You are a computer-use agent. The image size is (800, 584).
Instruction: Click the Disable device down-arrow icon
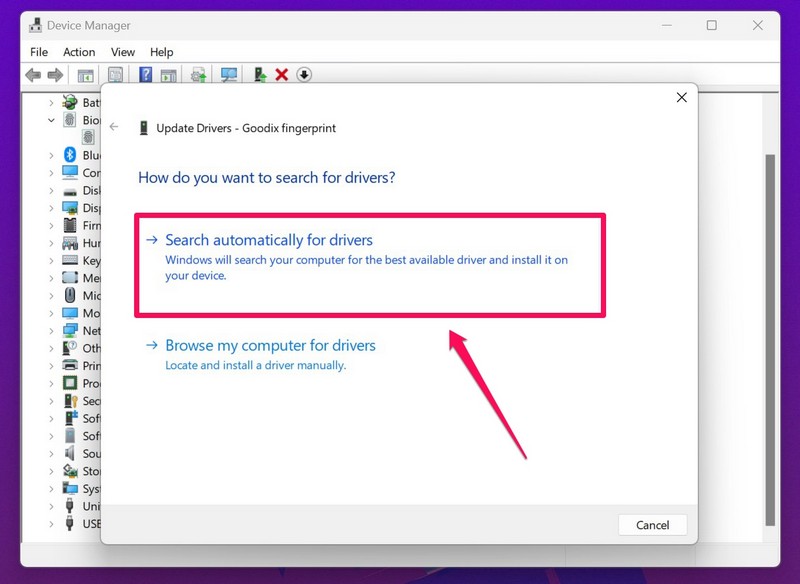(x=304, y=75)
